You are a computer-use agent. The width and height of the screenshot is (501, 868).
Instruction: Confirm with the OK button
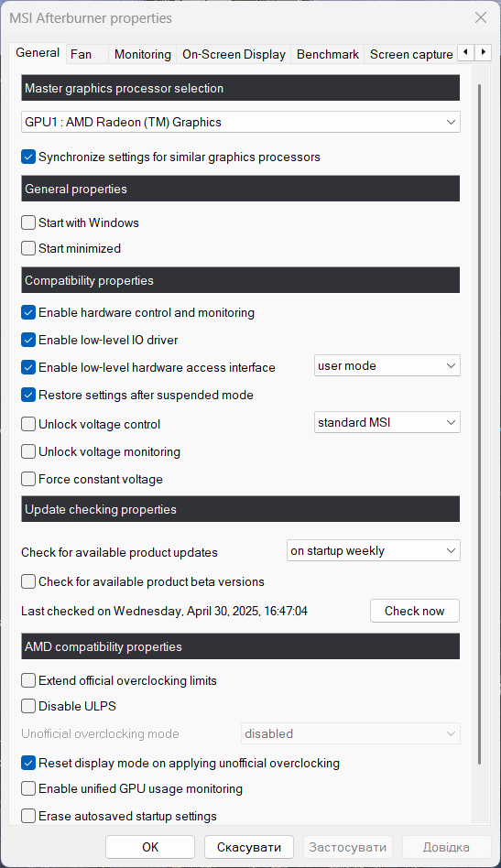point(150,847)
